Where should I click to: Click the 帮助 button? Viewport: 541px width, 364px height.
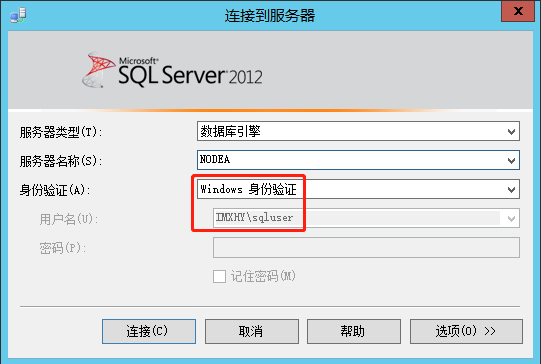354,331
